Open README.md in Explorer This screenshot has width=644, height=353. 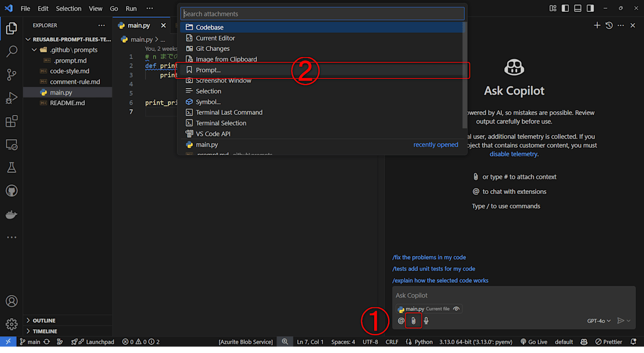point(67,103)
